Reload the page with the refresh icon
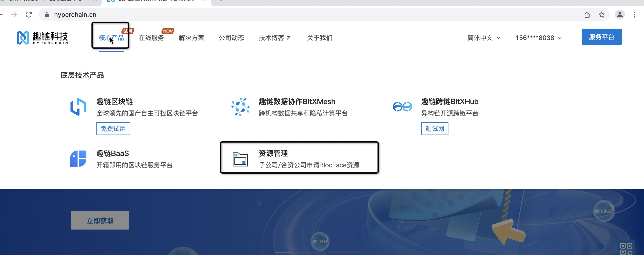 [x=29, y=15]
